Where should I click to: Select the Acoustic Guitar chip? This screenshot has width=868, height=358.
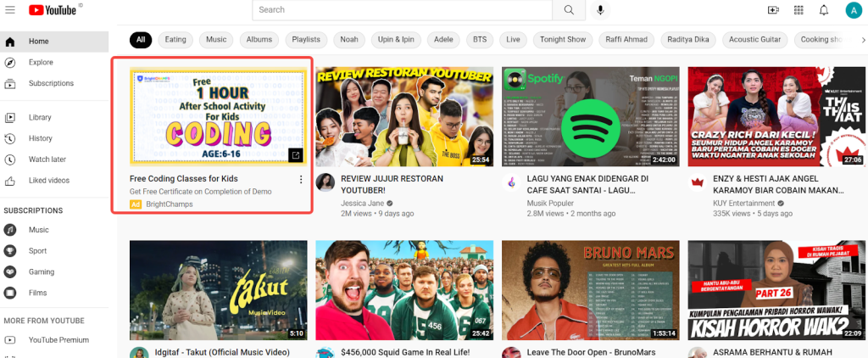(x=755, y=40)
